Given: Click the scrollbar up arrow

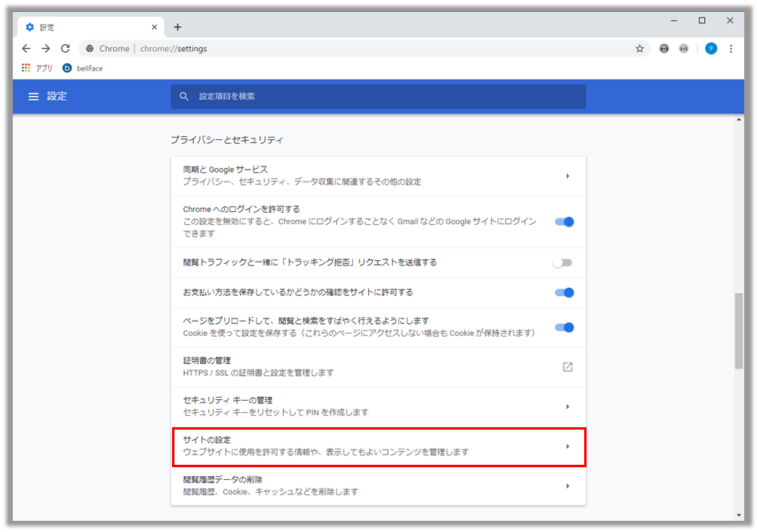Looking at the screenshot, I should point(739,119).
